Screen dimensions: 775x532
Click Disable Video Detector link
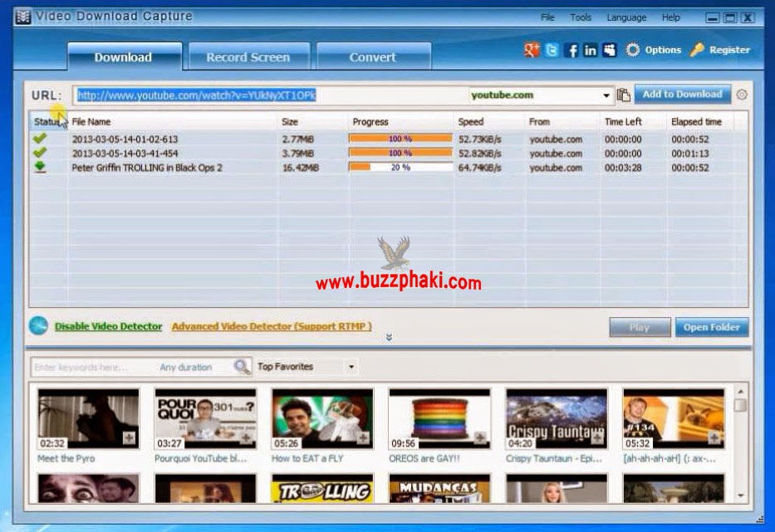[x=108, y=326]
